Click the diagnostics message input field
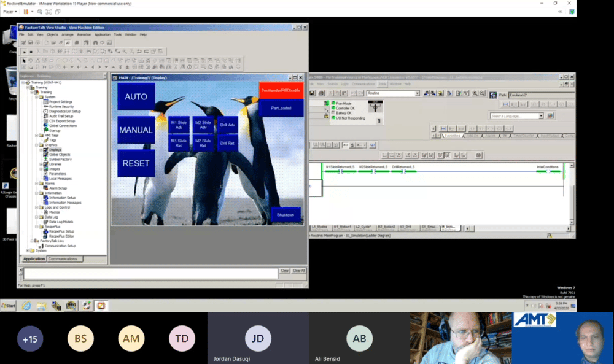This screenshot has height=364, width=614. pos(151,273)
